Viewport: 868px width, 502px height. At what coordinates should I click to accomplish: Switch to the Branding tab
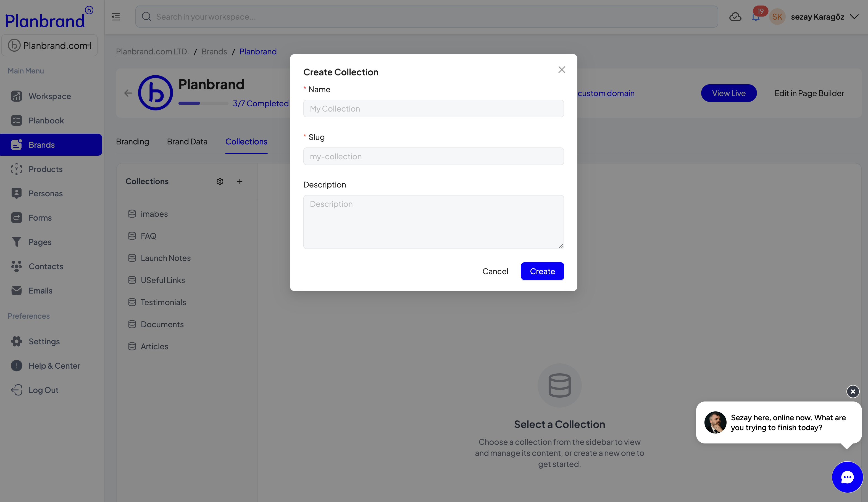coord(132,141)
